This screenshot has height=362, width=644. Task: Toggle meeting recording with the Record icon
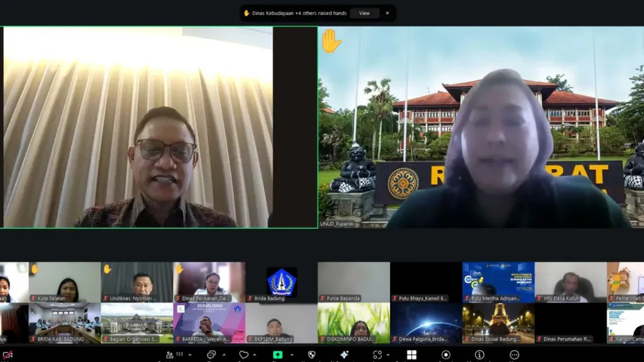click(446, 355)
